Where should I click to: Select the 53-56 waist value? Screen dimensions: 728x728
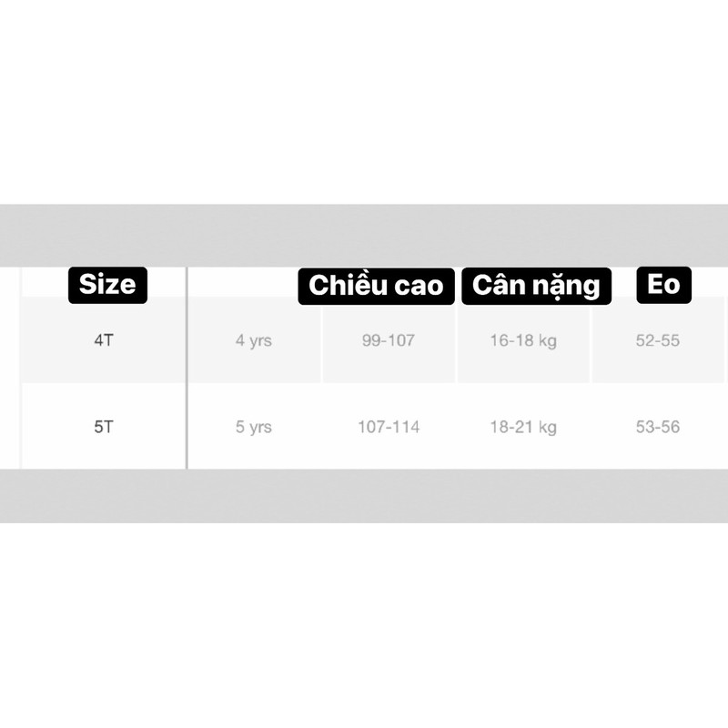658,427
